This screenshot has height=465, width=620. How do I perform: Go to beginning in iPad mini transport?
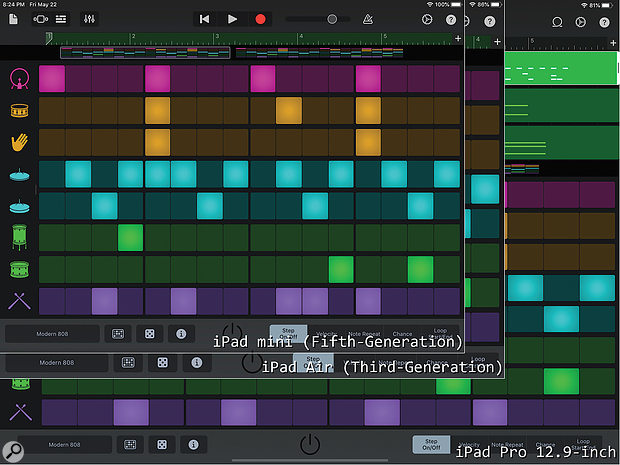(204, 19)
